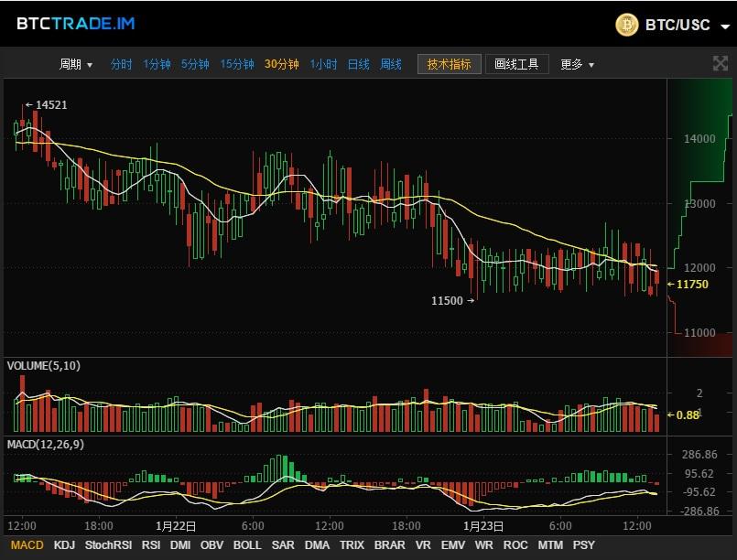
Task: Choose the PSY indicator
Action: [x=583, y=545]
